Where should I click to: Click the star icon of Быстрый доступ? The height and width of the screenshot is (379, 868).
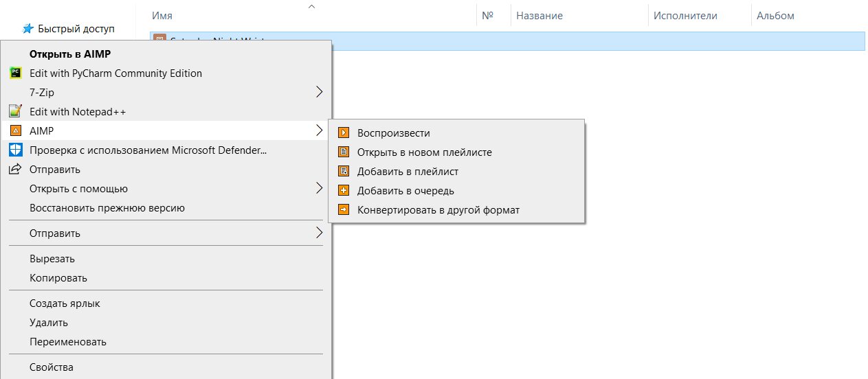[28, 29]
